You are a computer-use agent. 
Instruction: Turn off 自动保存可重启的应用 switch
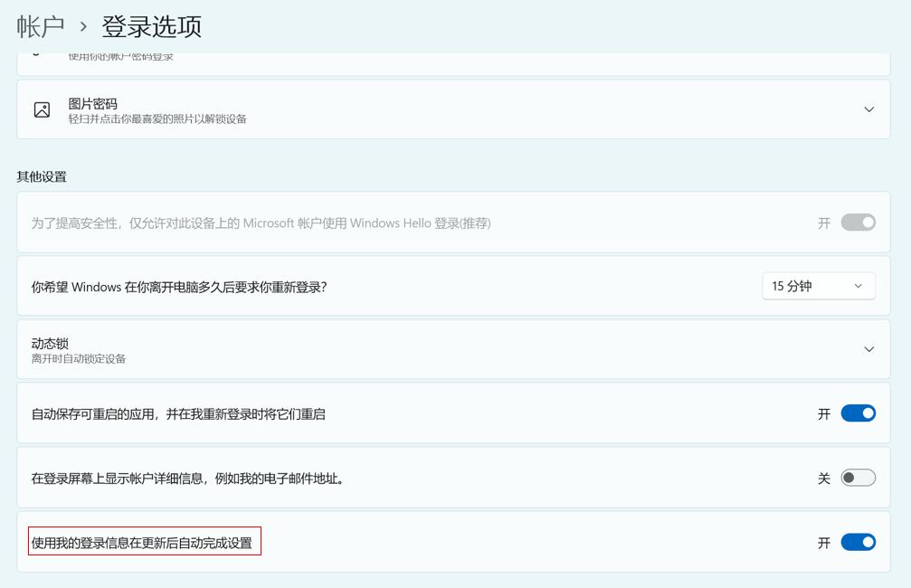click(858, 413)
